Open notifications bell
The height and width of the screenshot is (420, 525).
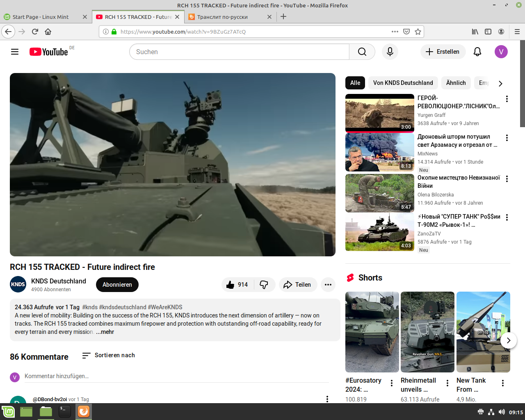477,52
